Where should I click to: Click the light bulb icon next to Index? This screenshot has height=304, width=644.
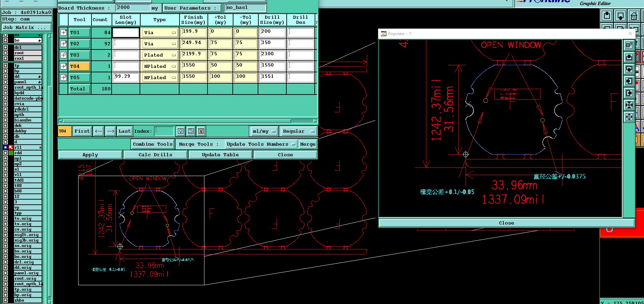181,131
